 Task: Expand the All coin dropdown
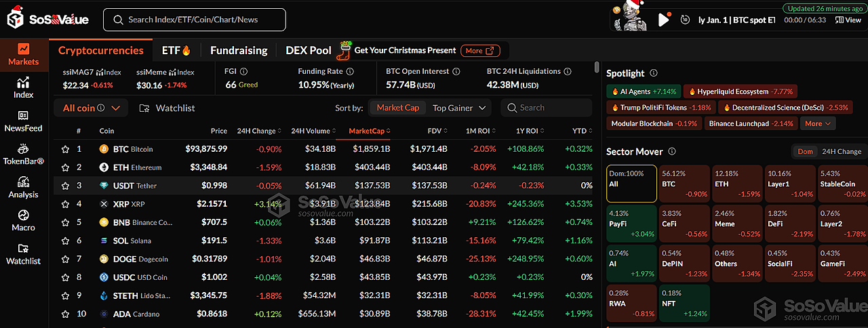click(x=91, y=108)
